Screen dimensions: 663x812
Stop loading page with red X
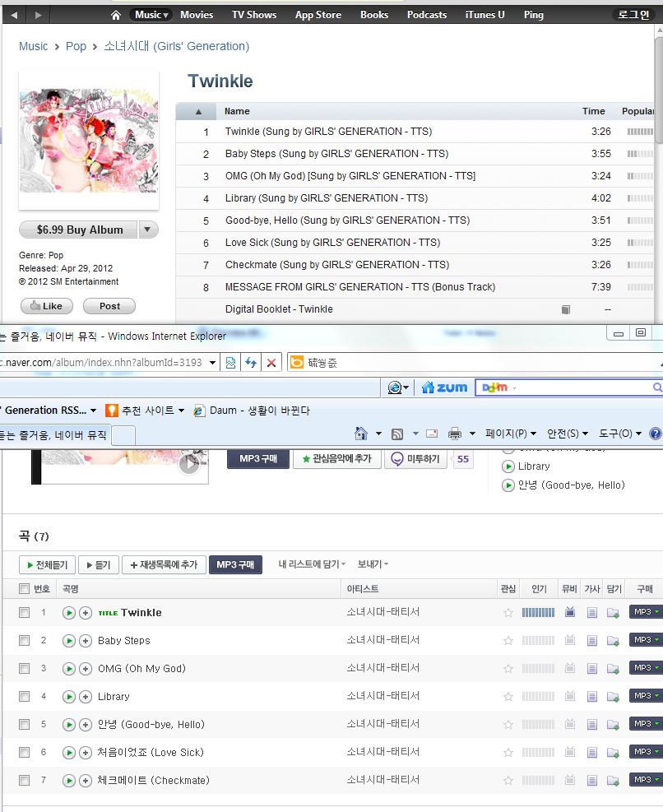(271, 363)
